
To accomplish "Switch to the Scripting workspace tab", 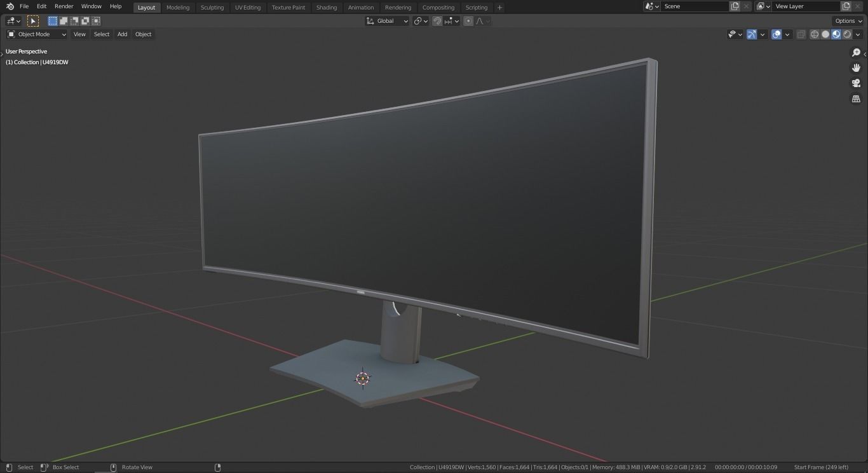I will pos(477,8).
